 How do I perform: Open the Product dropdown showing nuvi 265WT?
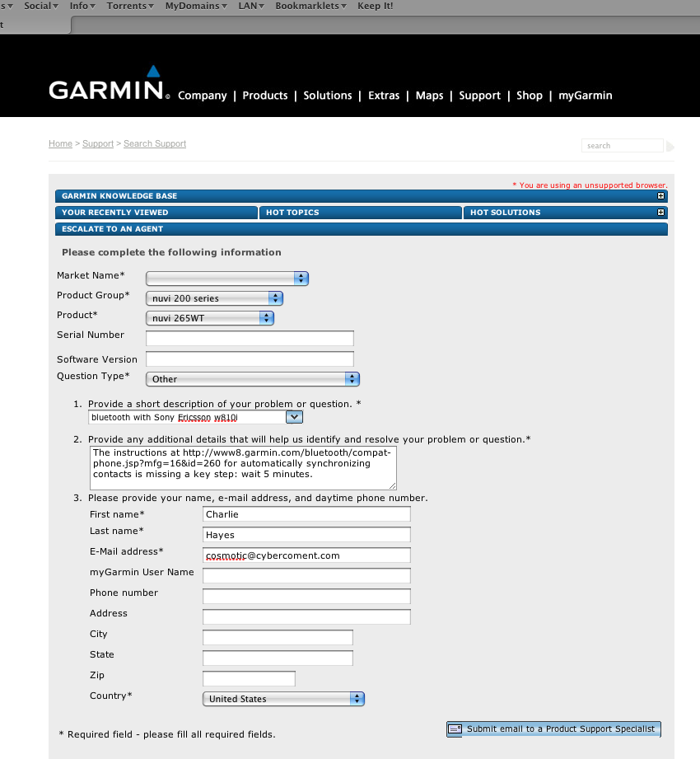coord(210,318)
